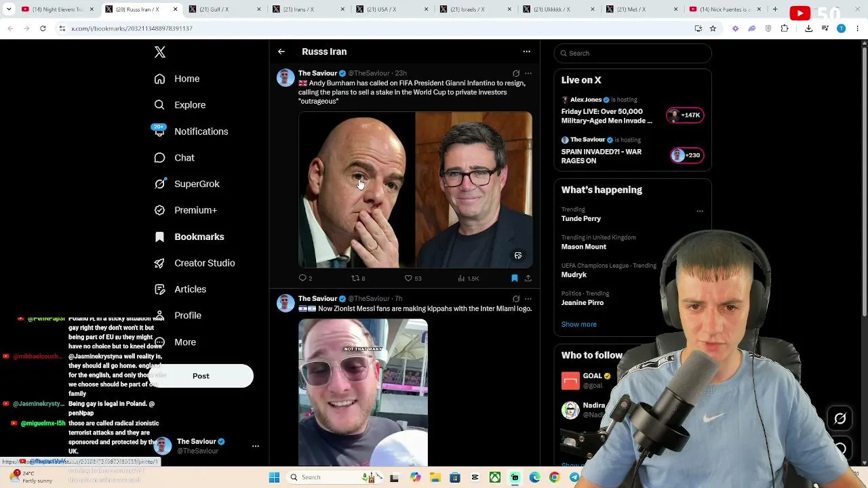
Task: Open the Chat bubble icon
Action: pyautogui.click(x=159, y=158)
